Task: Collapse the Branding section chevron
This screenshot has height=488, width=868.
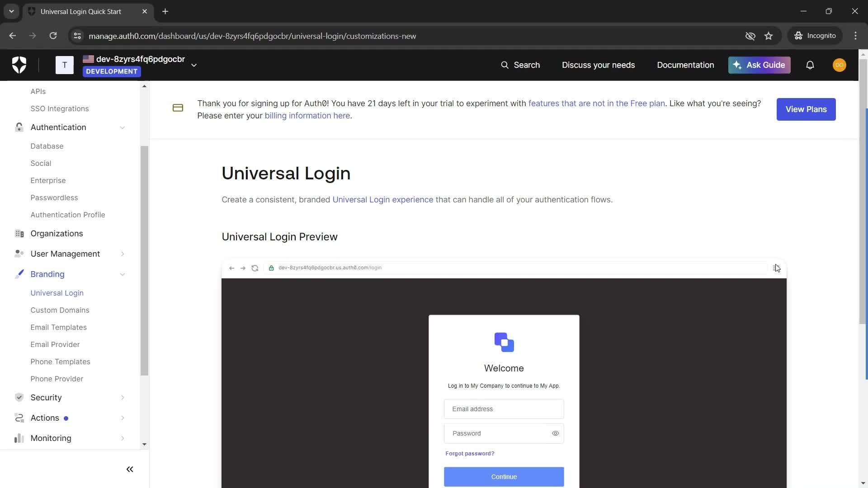Action: point(123,274)
